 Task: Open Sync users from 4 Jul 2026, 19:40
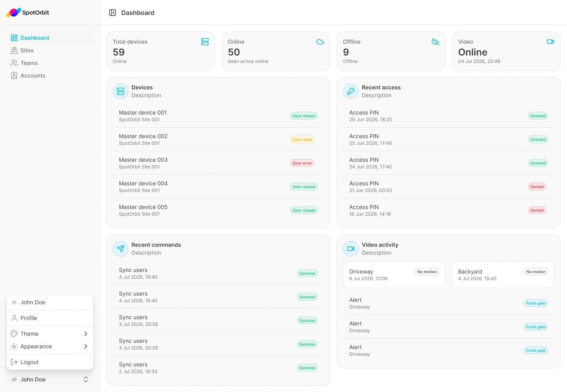click(218, 273)
